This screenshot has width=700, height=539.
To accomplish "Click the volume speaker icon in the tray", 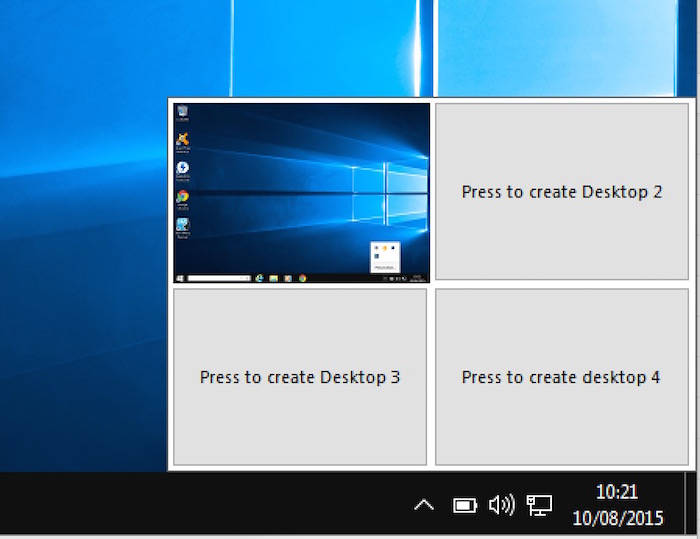I will pos(501,505).
